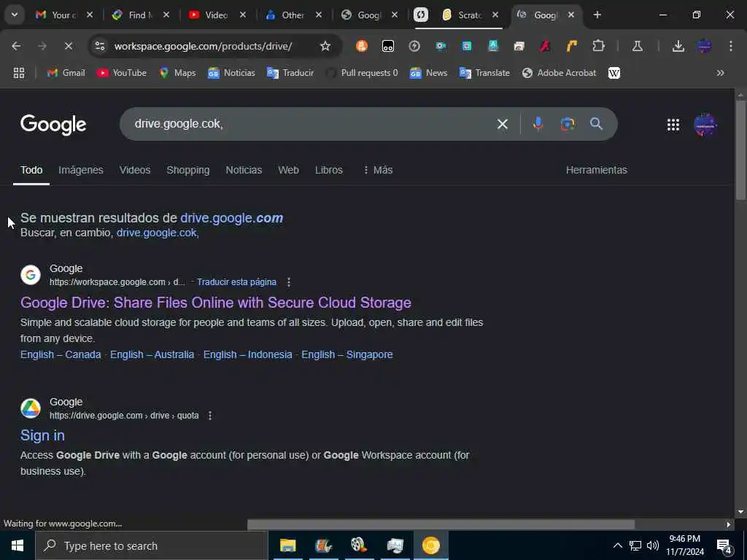The image size is (747, 560).
Task: Open the Traducir bookmark
Action: tap(290, 73)
